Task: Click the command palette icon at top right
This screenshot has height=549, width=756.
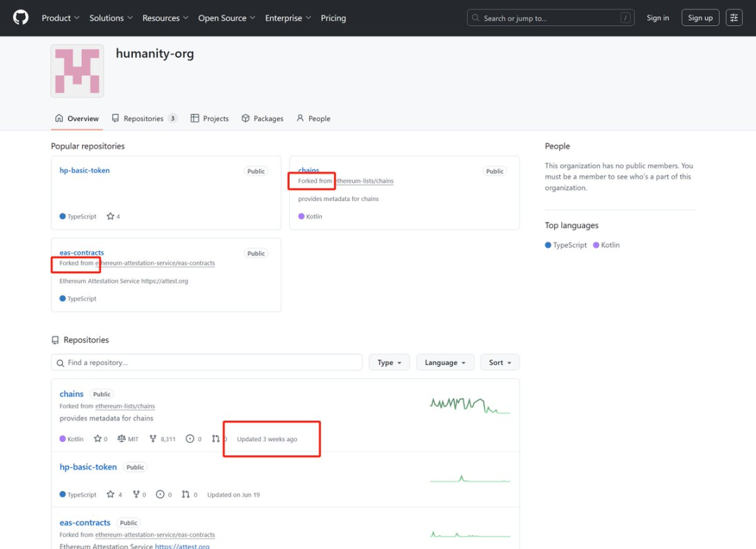Action: [x=734, y=18]
